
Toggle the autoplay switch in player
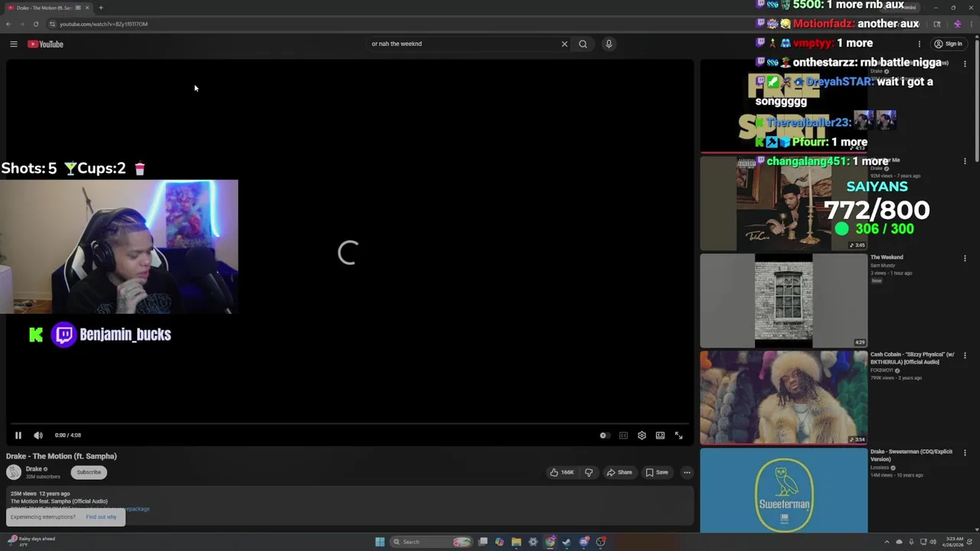tap(604, 435)
